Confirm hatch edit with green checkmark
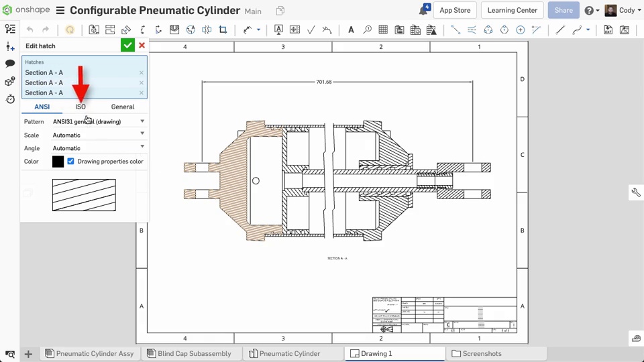The image size is (644, 362). click(127, 45)
